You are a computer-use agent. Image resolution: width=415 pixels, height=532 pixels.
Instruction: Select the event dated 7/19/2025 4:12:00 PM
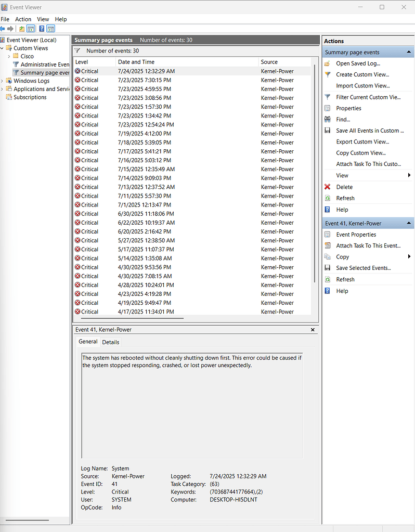coord(192,134)
